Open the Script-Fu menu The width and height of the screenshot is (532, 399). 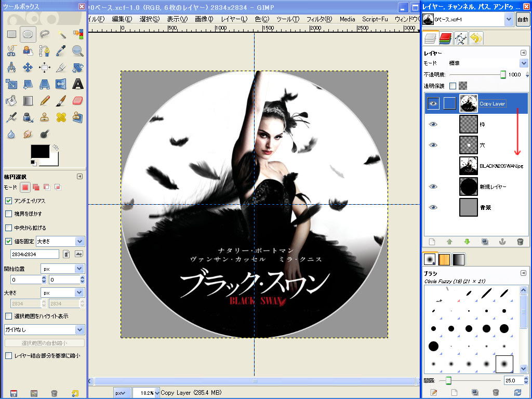375,19
